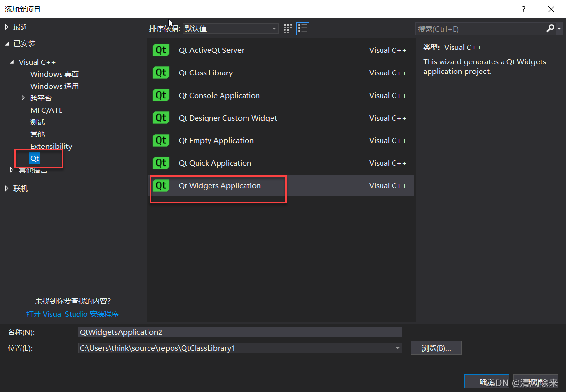The width and height of the screenshot is (566, 392).
Task: Click the Qt Class Library name text
Action: click(205, 73)
